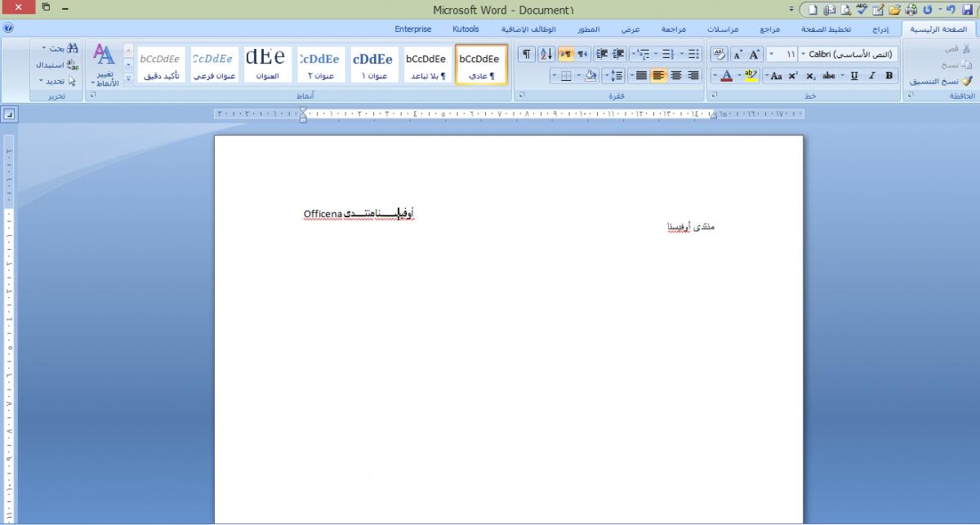Image resolution: width=980 pixels, height=525 pixels.
Task: Open the Calibri font name dropdown
Action: (802, 55)
